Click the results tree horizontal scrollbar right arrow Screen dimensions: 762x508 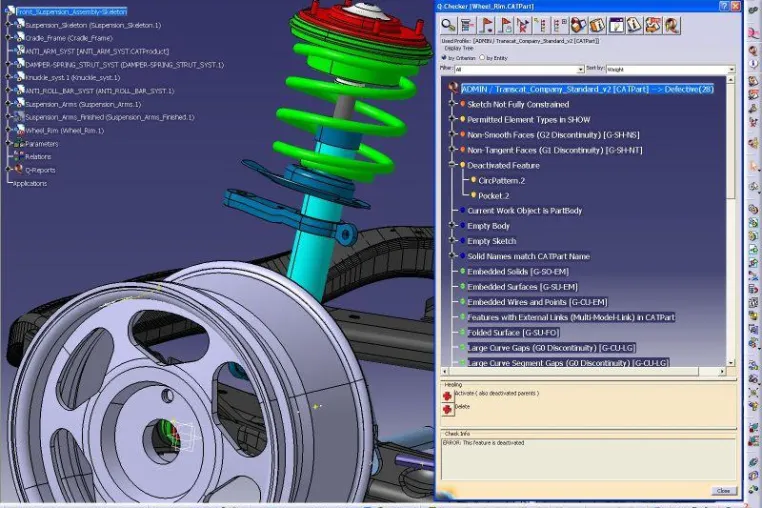722,371
